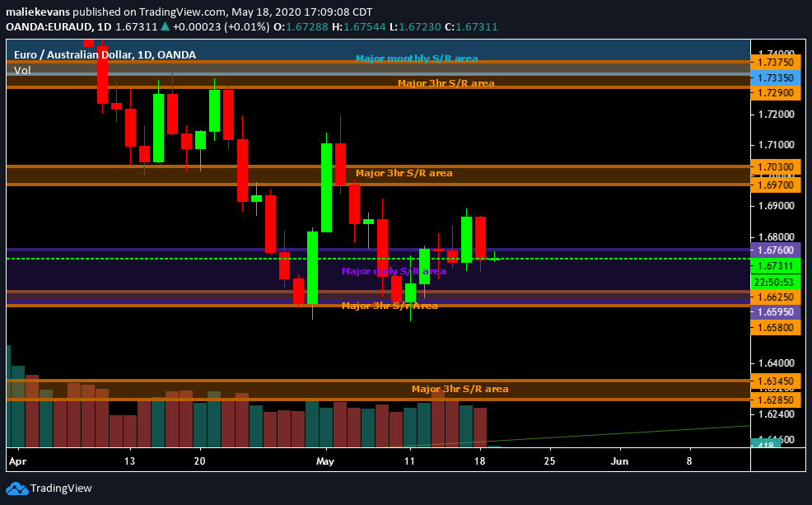812x505 pixels.
Task: Click the Vol indicator label
Action: [22, 71]
